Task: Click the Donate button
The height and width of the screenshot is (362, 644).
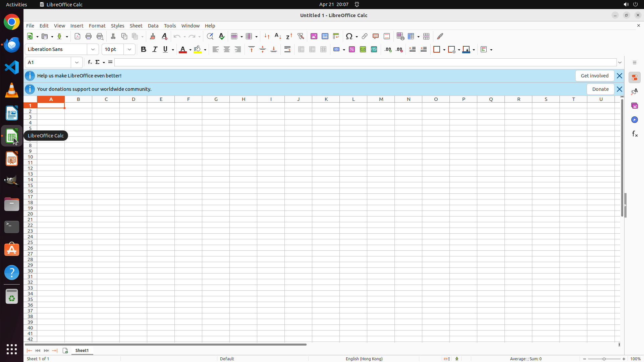Action: coord(600,89)
